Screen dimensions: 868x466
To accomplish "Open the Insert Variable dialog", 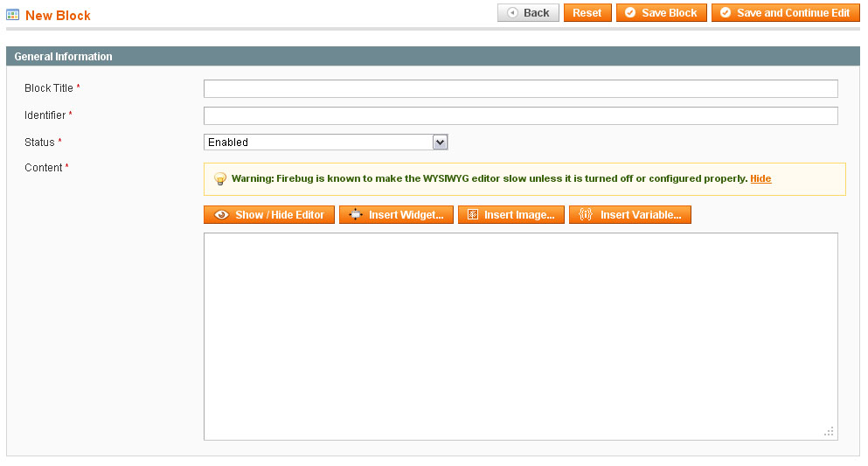I will click(x=630, y=215).
